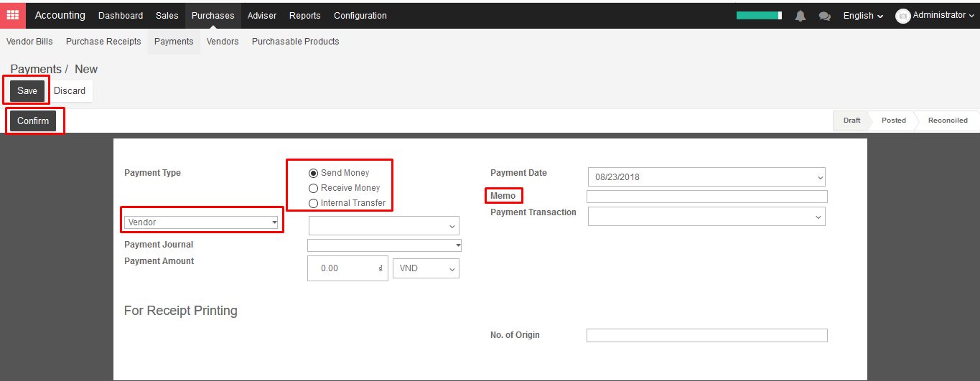Open the Reports menu

[305, 16]
